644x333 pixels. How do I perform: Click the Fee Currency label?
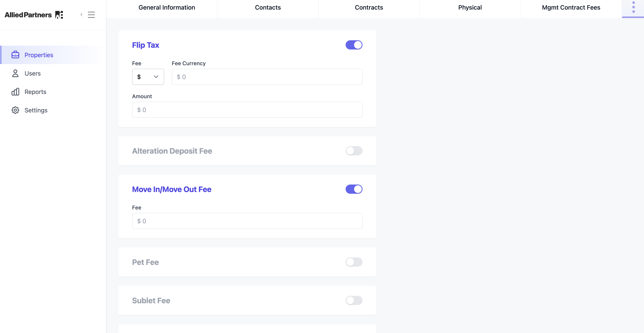(189, 63)
